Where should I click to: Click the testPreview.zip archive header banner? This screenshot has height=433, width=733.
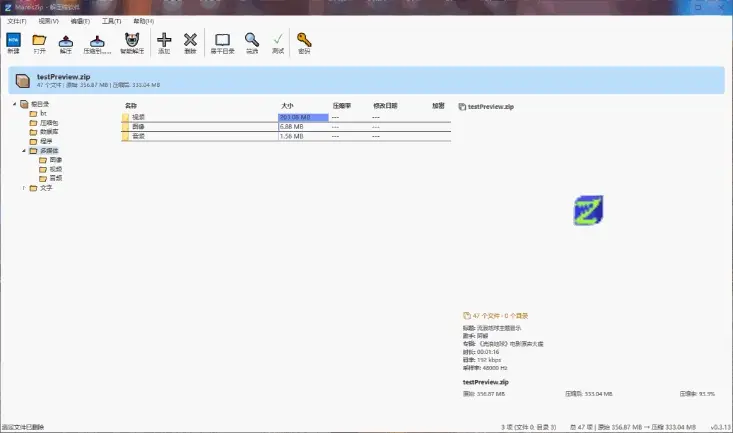pyautogui.click(x=366, y=80)
